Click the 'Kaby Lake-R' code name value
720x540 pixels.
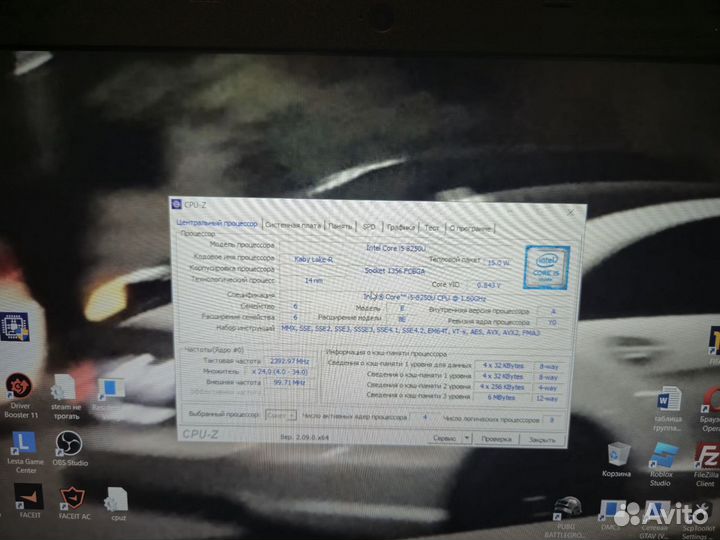314,259
